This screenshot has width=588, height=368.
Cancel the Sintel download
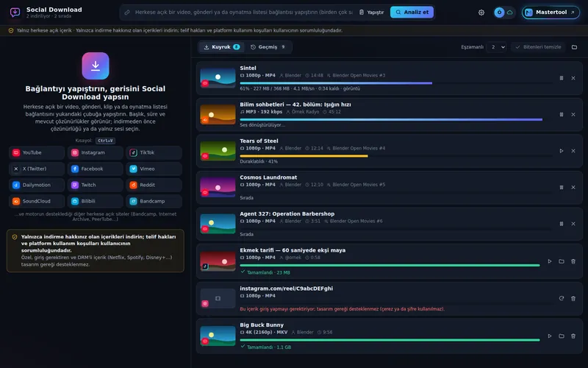tap(573, 78)
